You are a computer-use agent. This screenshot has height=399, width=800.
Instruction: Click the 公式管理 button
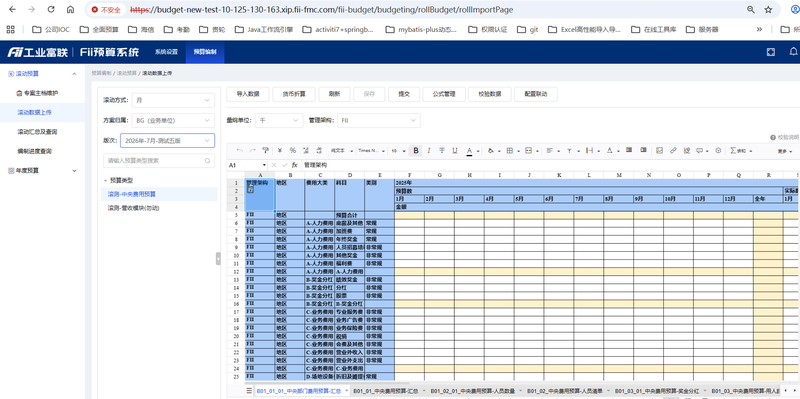click(x=444, y=94)
